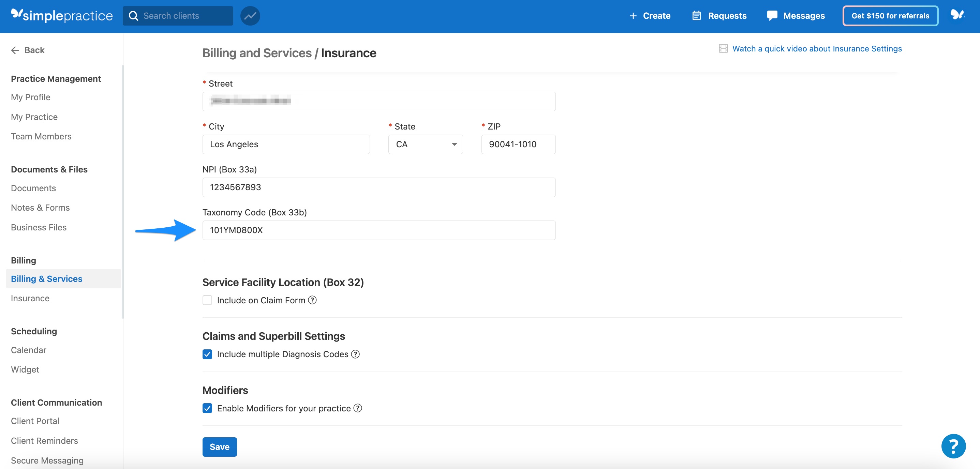Click Claims and Superbill Settings heading
The width and height of the screenshot is (980, 469).
[x=273, y=336]
